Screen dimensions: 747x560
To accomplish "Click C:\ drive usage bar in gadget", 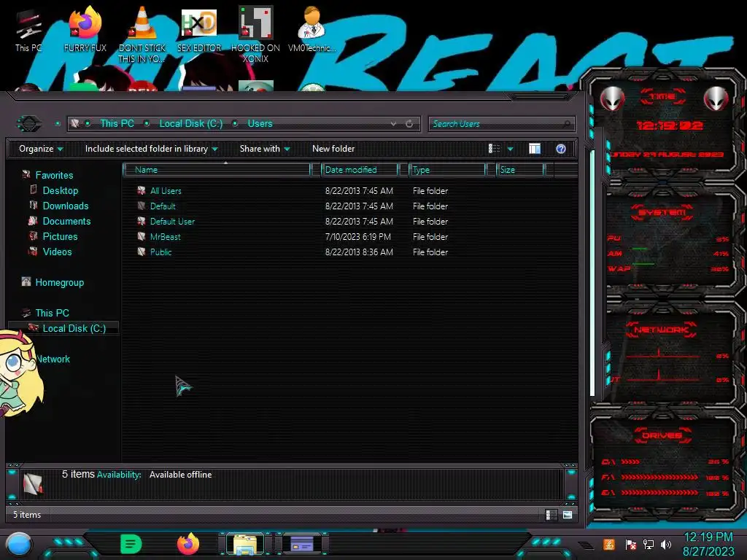I will coord(665,462).
